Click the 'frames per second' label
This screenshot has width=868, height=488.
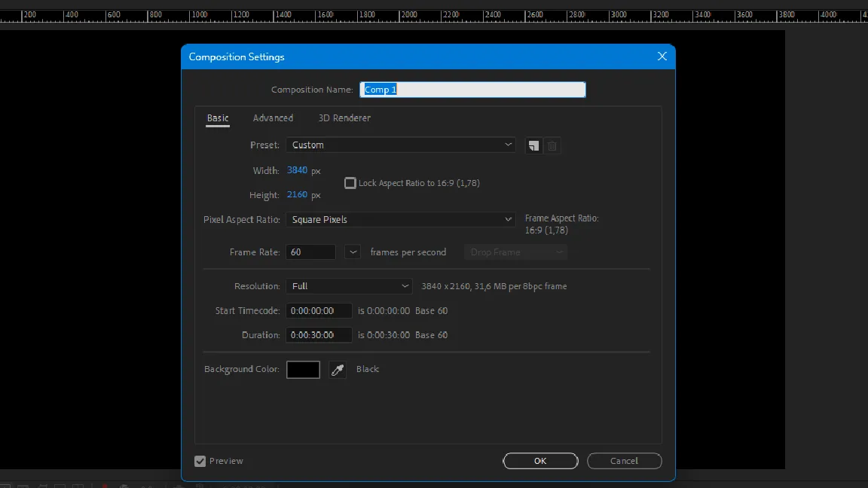pyautogui.click(x=408, y=252)
